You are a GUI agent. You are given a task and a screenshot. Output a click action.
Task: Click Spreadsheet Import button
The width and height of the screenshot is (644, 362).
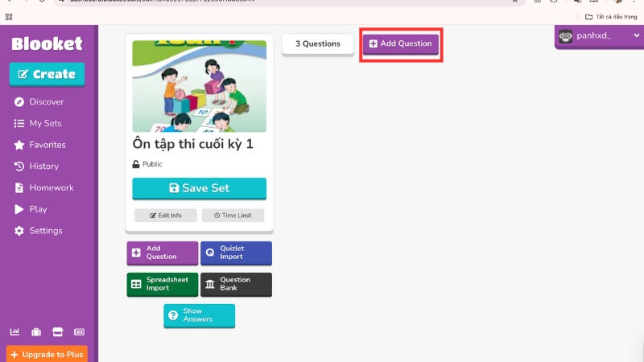coord(162,284)
